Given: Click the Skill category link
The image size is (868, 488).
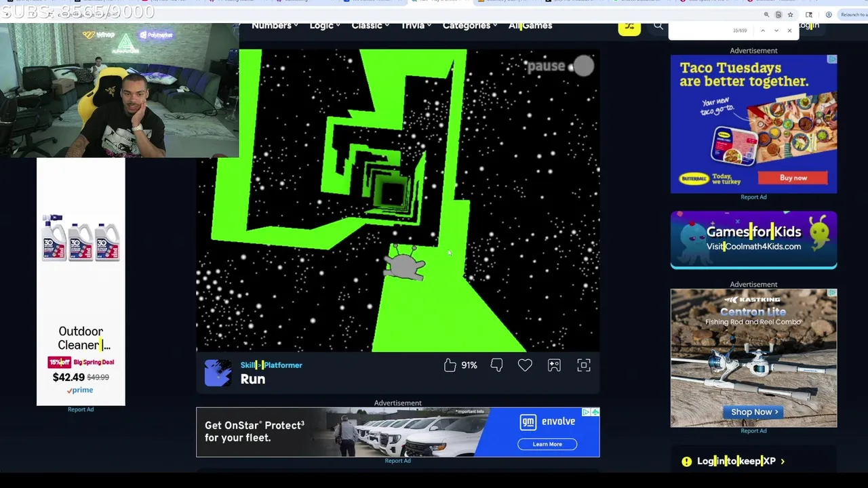Looking at the screenshot, I should point(248,365).
